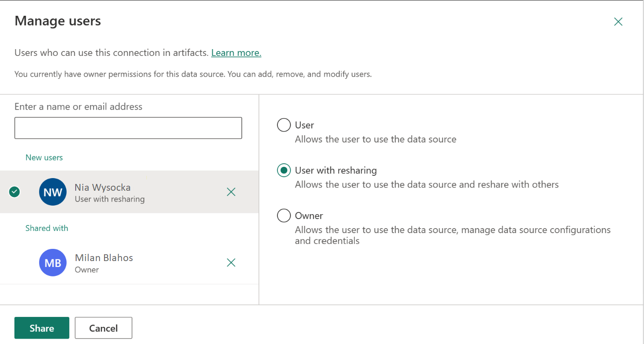
Task: Click the New users section heading
Action: point(44,157)
